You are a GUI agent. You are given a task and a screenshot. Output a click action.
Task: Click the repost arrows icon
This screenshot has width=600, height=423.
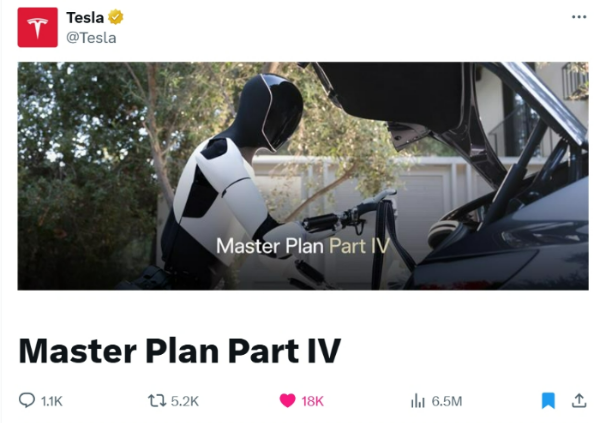coord(157,401)
